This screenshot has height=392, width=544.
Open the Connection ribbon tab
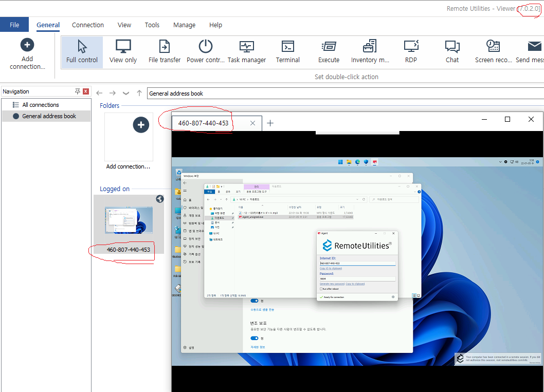[87, 25]
